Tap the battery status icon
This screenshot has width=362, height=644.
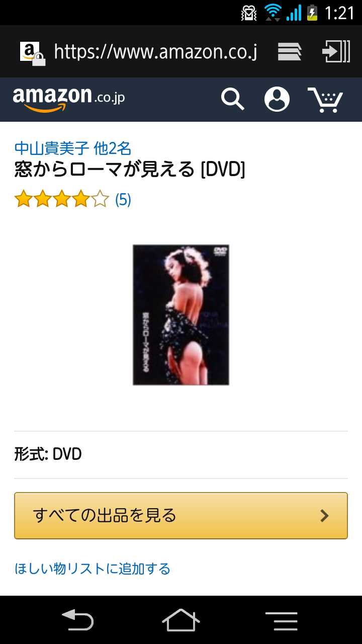(312, 12)
